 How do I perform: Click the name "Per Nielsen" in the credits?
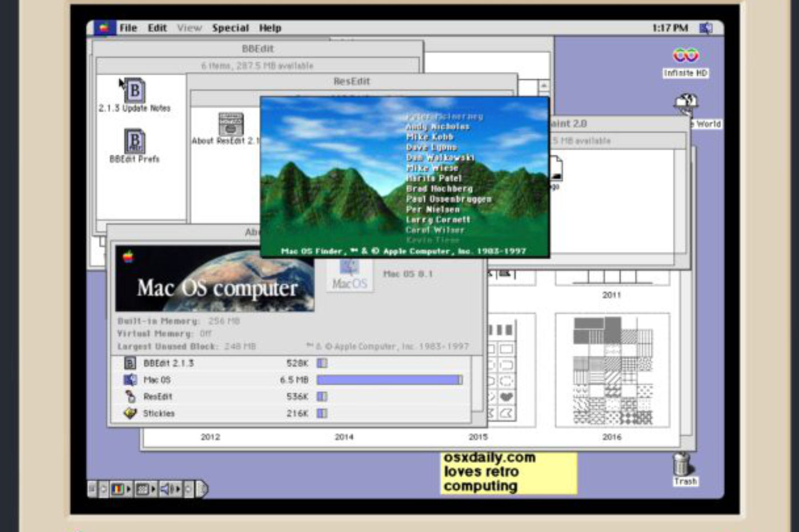(x=433, y=209)
